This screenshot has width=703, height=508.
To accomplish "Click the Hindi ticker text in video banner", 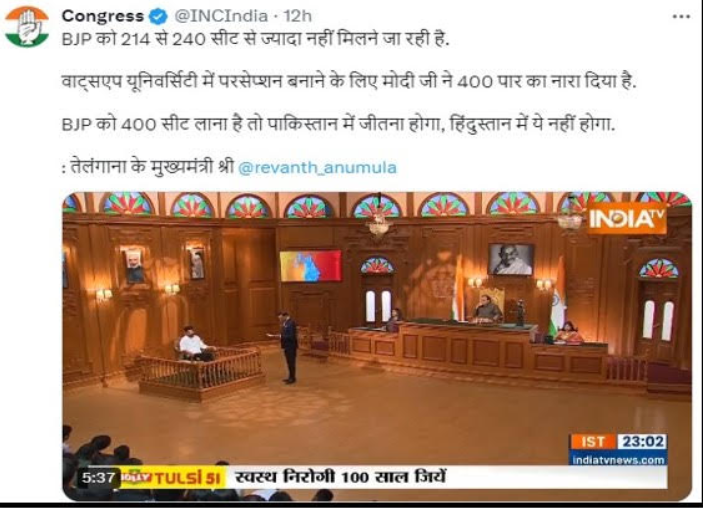I will 341,477.
